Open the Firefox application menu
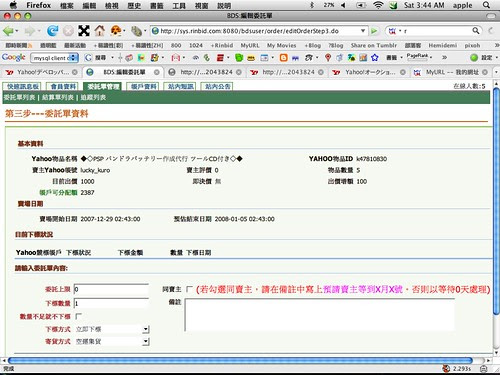 click(x=39, y=5)
